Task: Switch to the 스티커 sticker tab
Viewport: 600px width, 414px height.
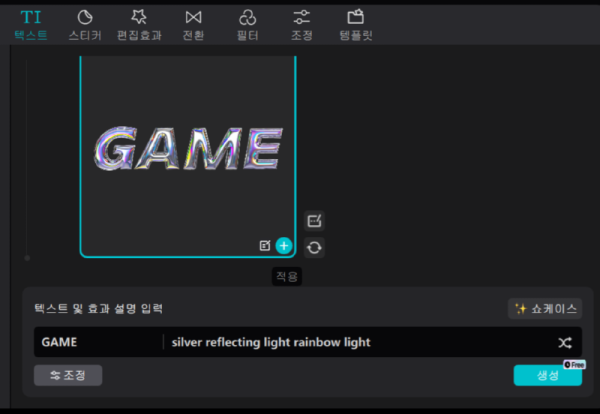Action: pyautogui.click(x=85, y=24)
